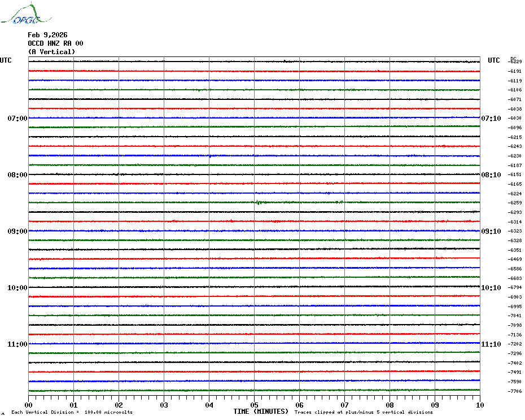The image size is (525, 420).
Task: Click the (A Vertical) channel label
Action: 51,52
